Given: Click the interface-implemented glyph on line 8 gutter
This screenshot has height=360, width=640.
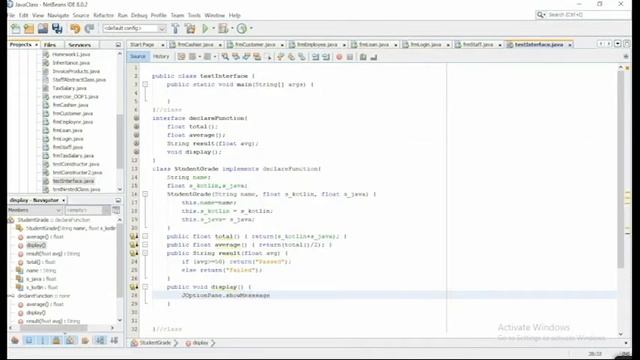Looking at the screenshot, I should click(x=136, y=127).
